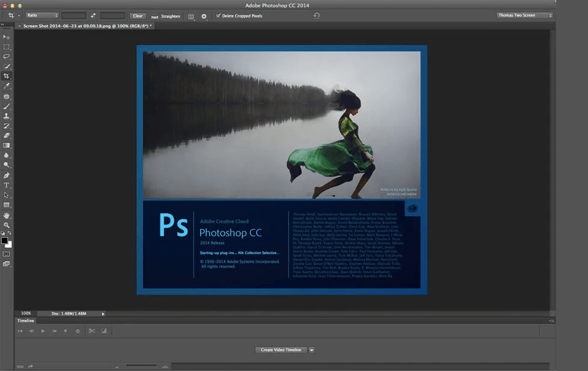588x371 pixels.
Task: Swap the crop width and height values
Action: tap(93, 16)
